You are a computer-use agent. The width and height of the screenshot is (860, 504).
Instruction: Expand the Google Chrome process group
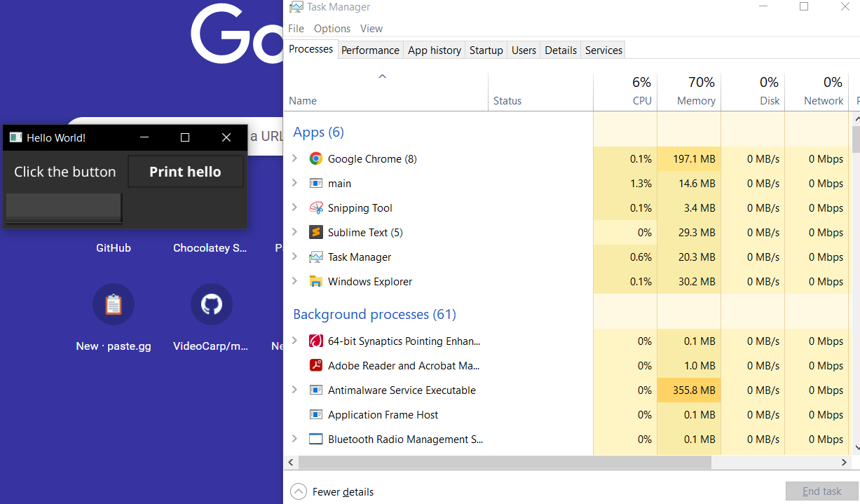point(295,158)
